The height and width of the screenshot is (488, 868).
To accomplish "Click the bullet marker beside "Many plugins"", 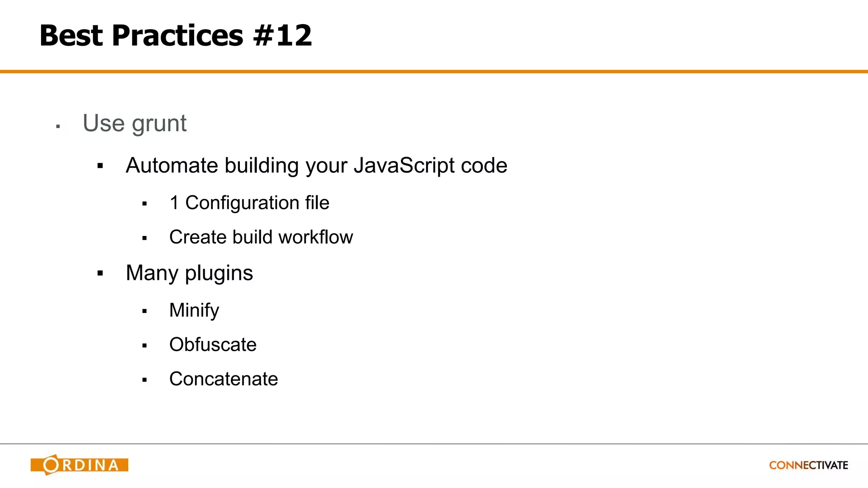I will pyautogui.click(x=100, y=274).
